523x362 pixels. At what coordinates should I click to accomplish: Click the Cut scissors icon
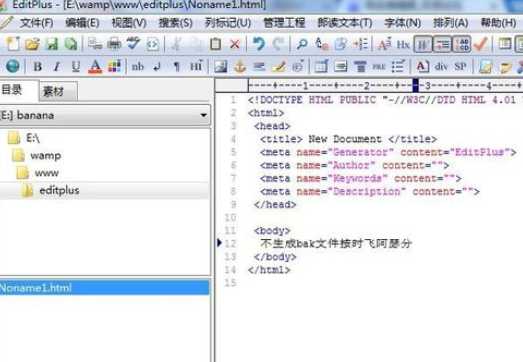[176, 44]
